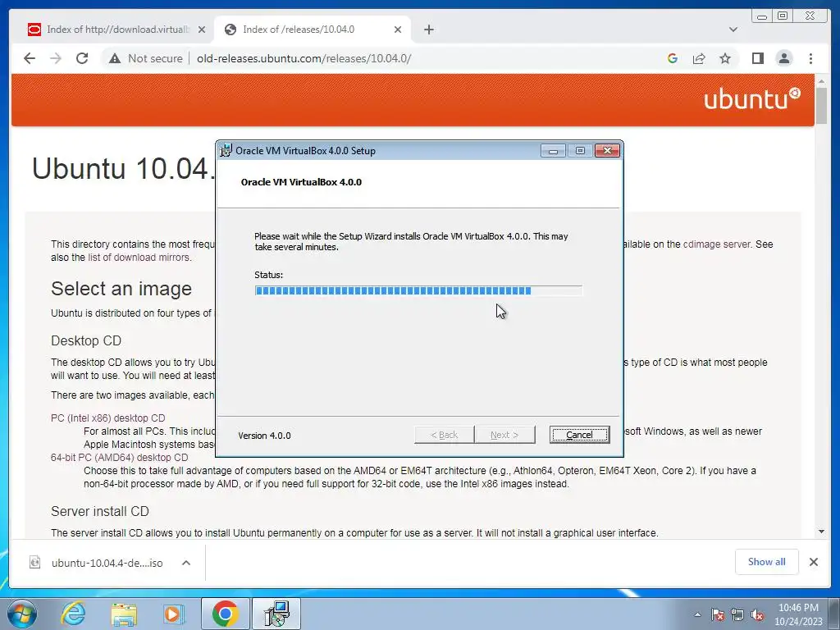Open the taskbar clock and date
The image size is (840, 630).
pyautogui.click(x=798, y=614)
